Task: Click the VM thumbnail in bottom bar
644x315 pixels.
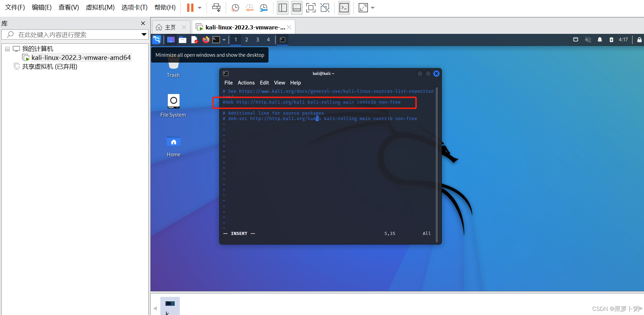Action: tap(170, 305)
